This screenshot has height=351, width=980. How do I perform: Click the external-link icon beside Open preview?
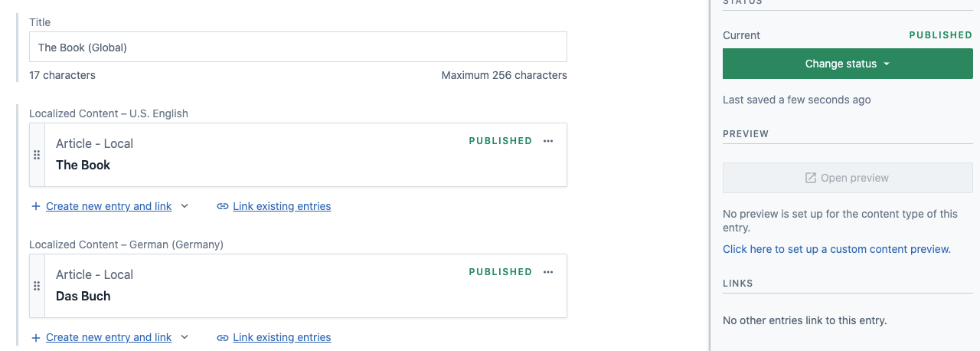811,178
